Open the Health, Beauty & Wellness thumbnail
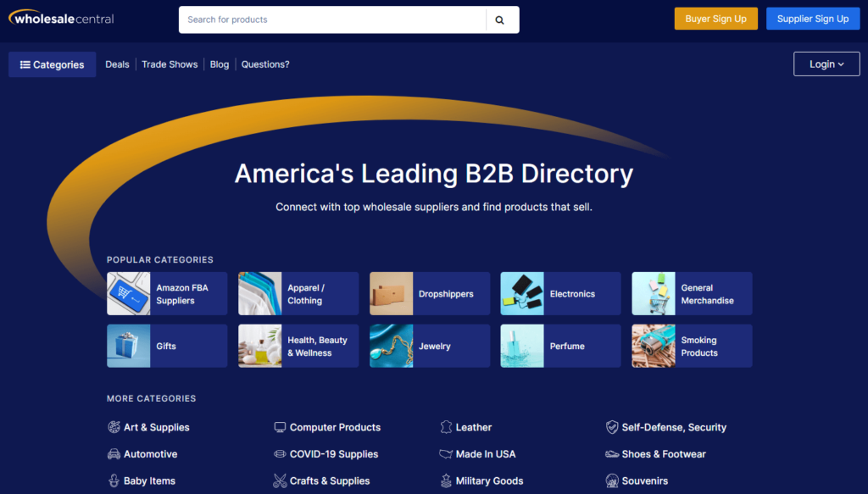868x494 pixels. click(x=259, y=346)
